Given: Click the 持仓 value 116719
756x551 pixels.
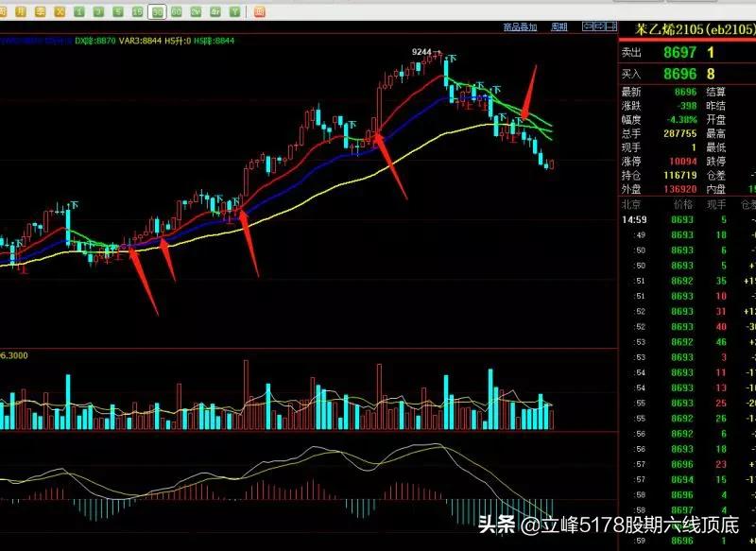Looking at the screenshot, I should [680, 176].
